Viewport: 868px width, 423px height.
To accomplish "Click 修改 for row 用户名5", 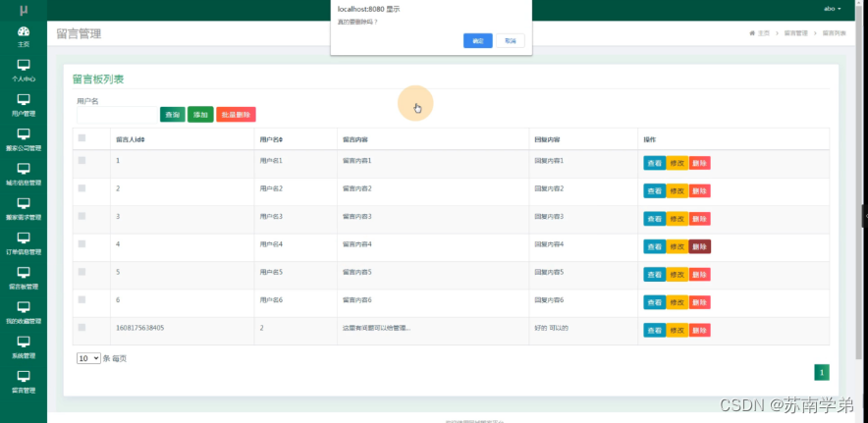I will (678, 275).
